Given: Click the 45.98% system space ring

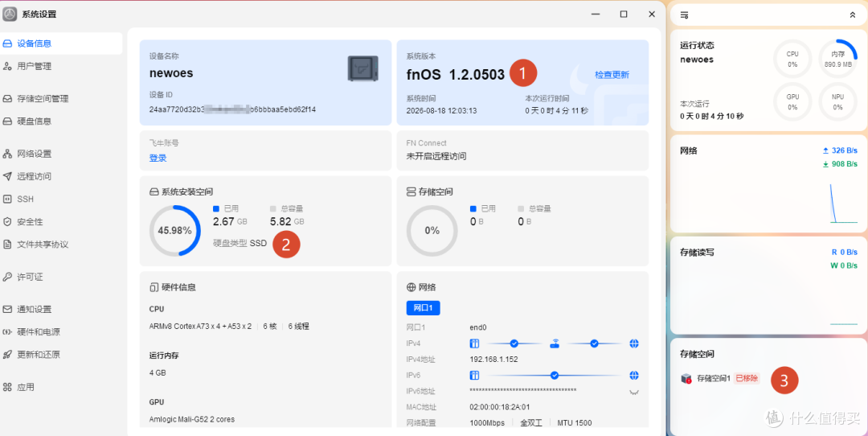Looking at the screenshot, I should 175,230.
